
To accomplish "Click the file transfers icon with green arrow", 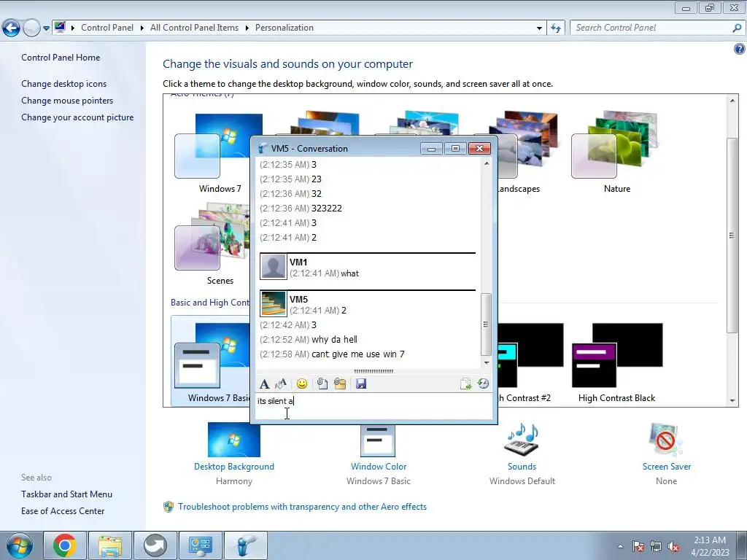I will click(x=465, y=384).
